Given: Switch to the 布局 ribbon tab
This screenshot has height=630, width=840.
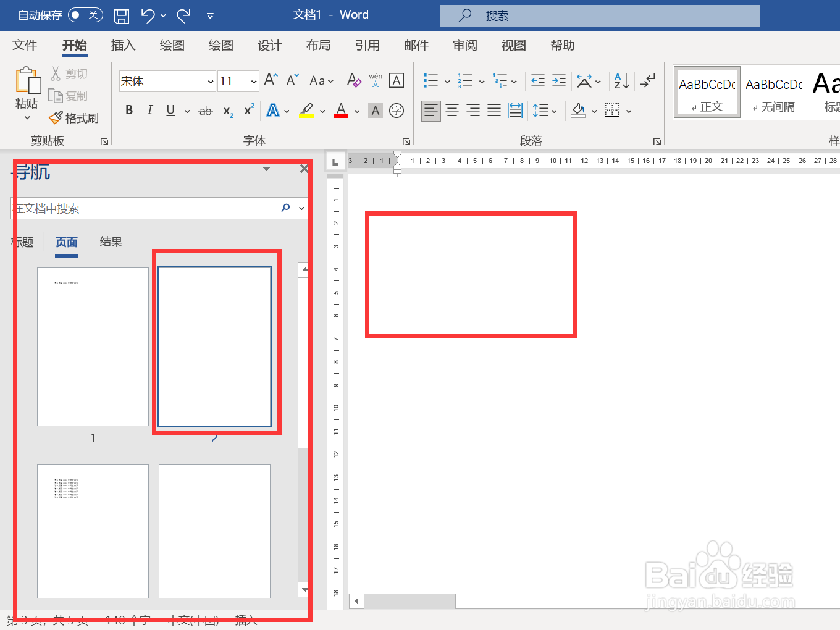Looking at the screenshot, I should pyautogui.click(x=319, y=45).
